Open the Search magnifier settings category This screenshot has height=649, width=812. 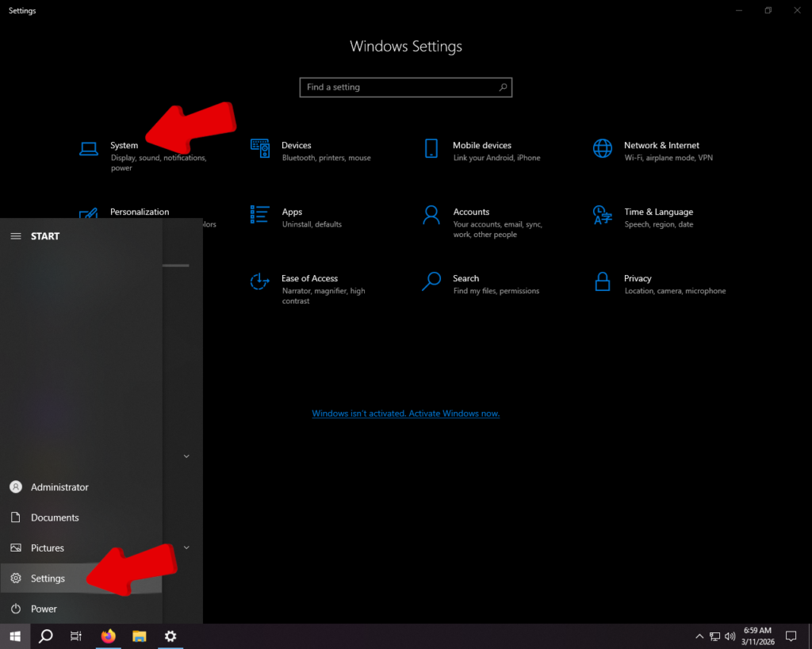431,281
